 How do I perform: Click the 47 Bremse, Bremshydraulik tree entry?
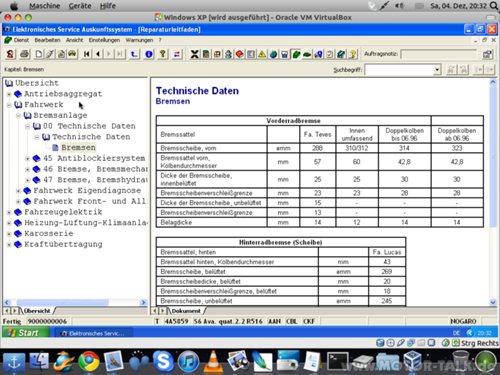(x=95, y=180)
